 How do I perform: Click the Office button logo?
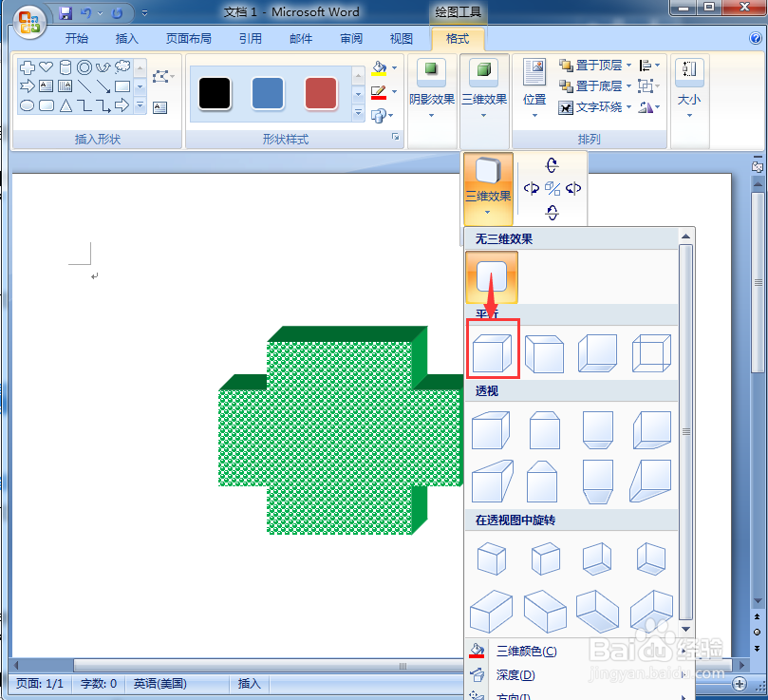(x=29, y=23)
